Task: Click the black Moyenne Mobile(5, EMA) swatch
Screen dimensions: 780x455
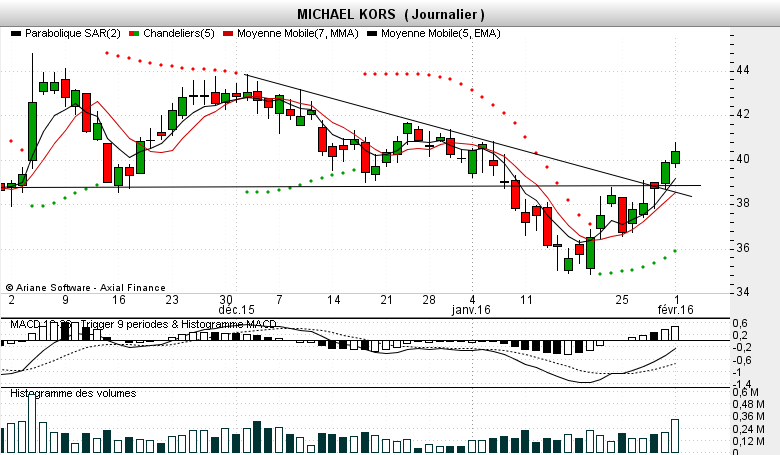Action: click(372, 34)
